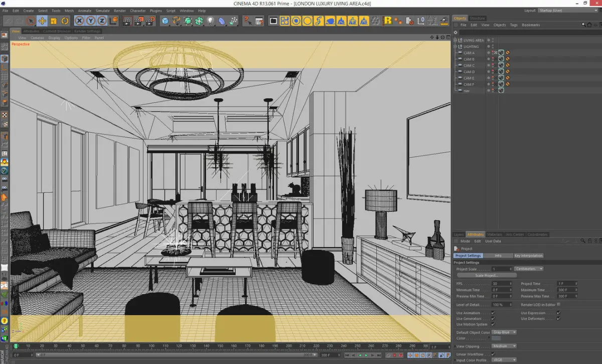602x364 pixels.
Task: Open the Layout Startup dropdown
Action: (x=567, y=10)
